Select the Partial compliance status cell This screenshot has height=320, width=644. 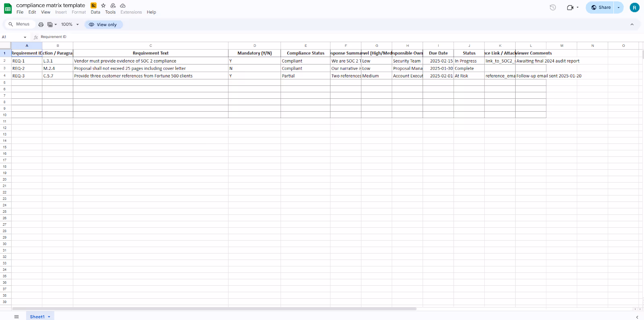(x=305, y=76)
